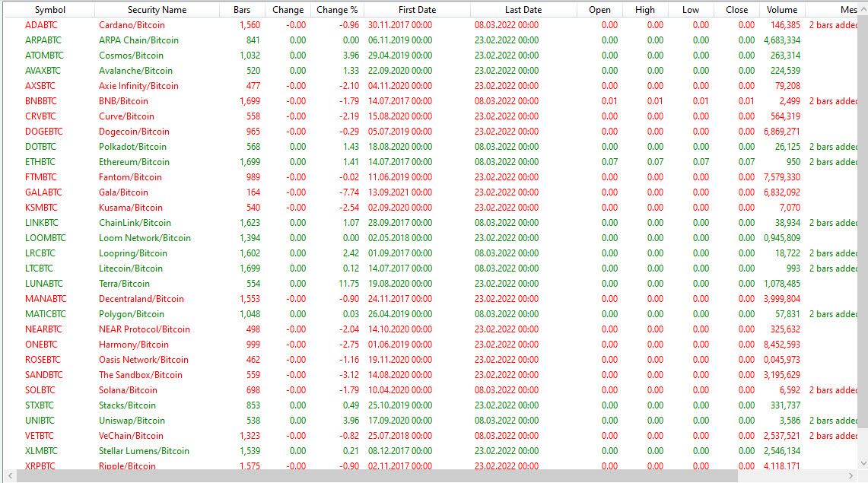868x483 pixels.
Task: Click the Low column header
Action: (690, 10)
